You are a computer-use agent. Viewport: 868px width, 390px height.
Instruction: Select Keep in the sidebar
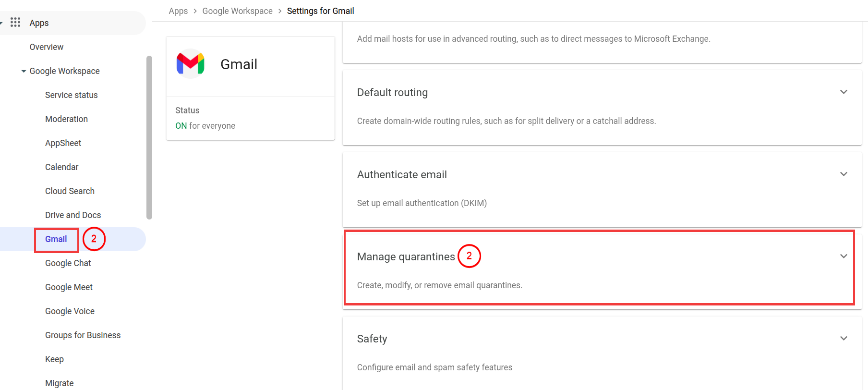(x=54, y=359)
